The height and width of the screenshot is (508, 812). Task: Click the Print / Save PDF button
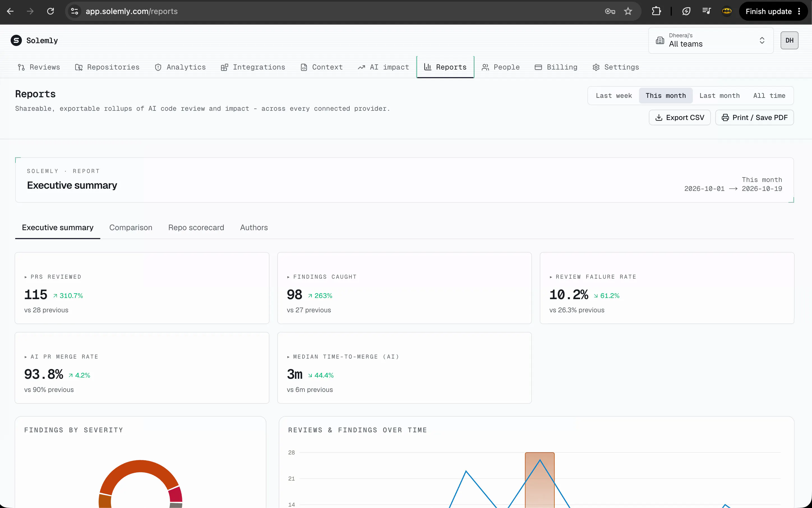click(755, 117)
